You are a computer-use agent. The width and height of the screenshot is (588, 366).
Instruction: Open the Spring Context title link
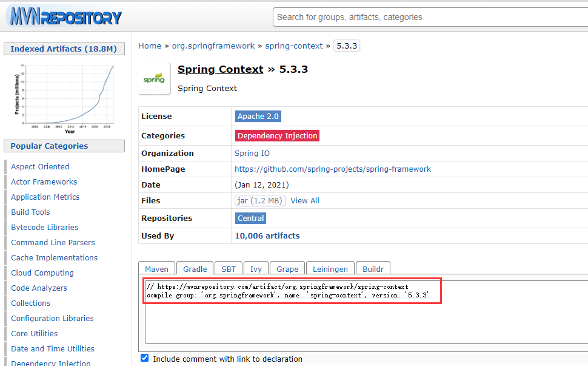pyautogui.click(x=221, y=69)
